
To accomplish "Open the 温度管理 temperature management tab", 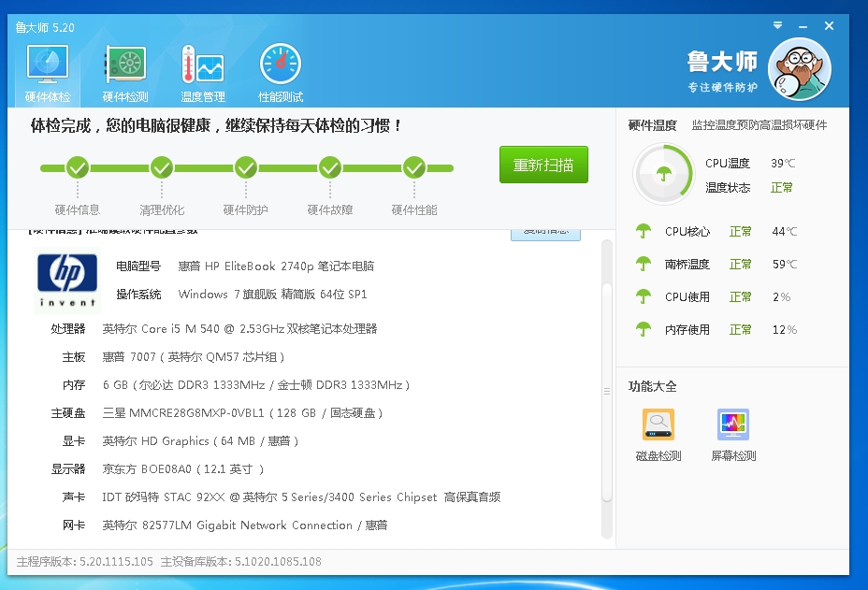I will [203, 74].
